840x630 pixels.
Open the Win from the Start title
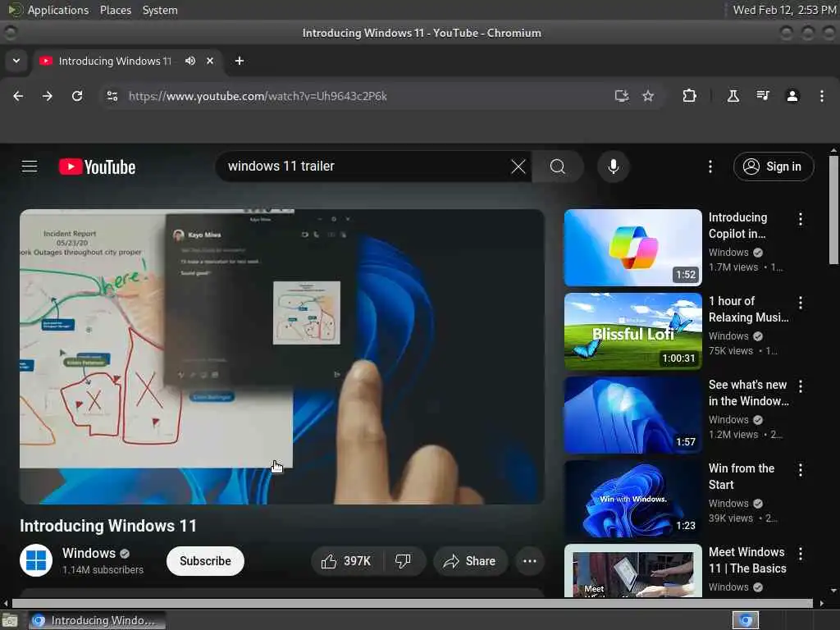(x=742, y=477)
